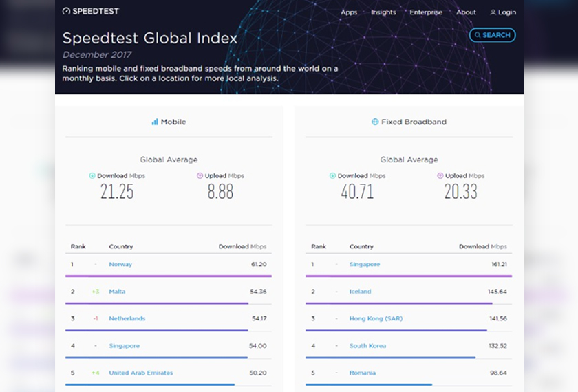578x392 pixels.
Task: Click Norway's download speed 61.20
Action: 259,264
